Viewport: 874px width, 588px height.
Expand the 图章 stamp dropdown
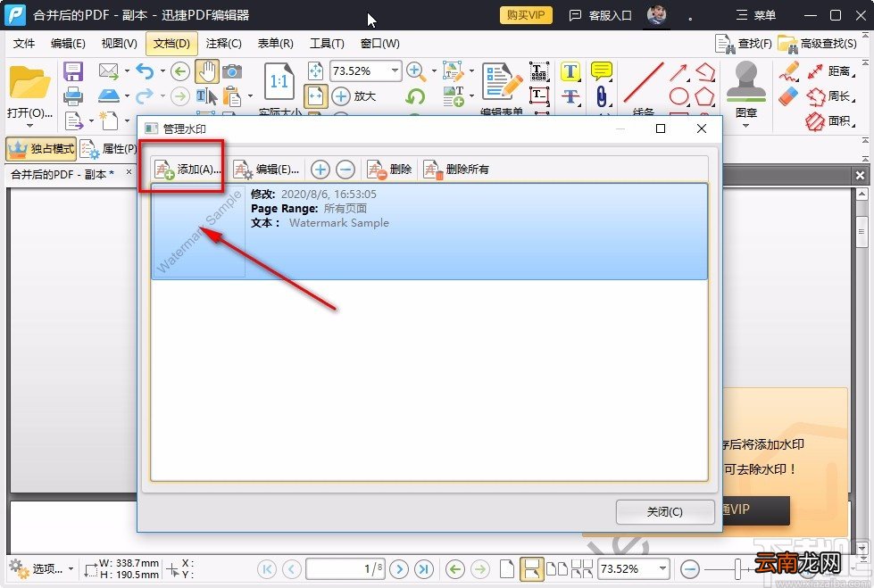pyautogui.click(x=745, y=125)
